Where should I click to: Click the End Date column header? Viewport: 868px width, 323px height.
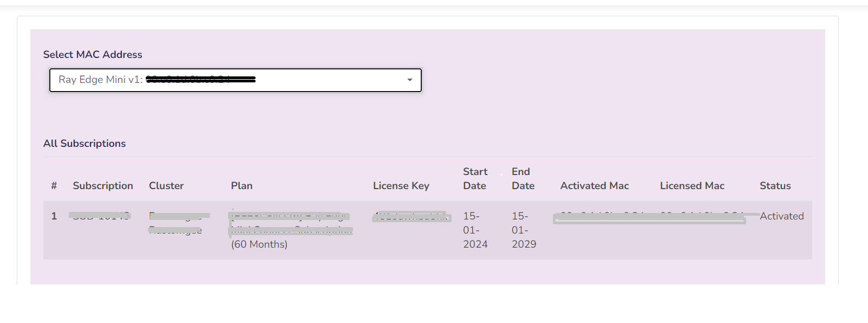[523, 179]
